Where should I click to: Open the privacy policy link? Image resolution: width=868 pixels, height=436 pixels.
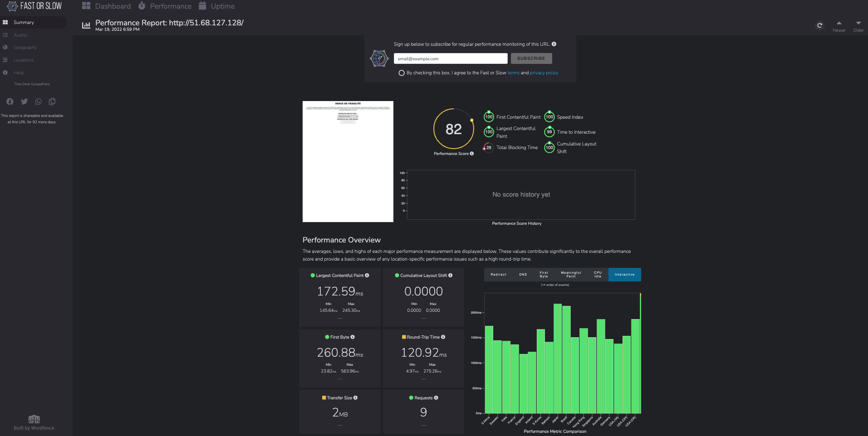click(x=544, y=73)
